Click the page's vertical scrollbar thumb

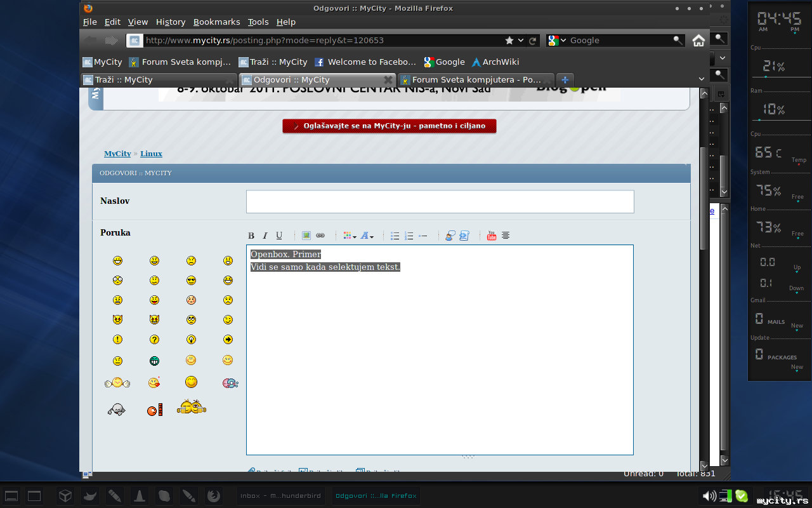704,198
